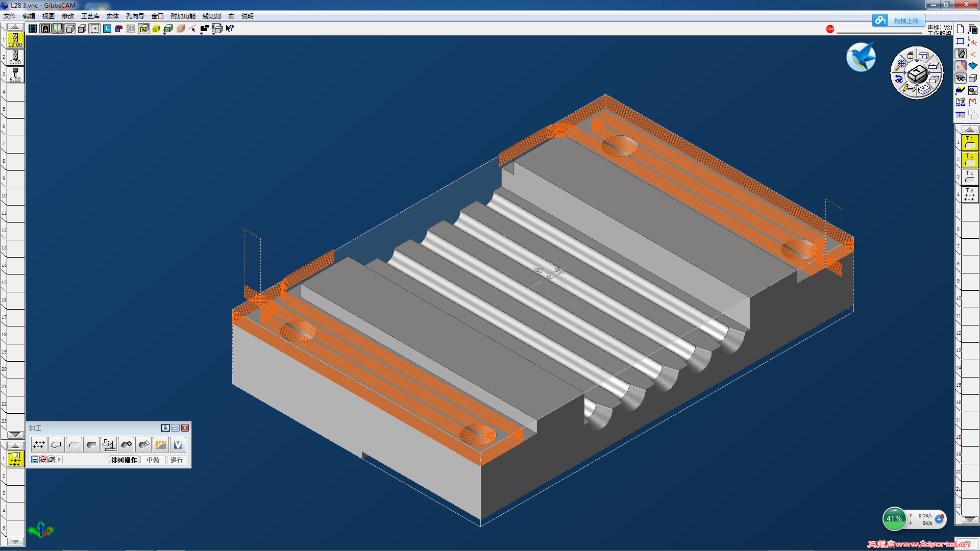The height and width of the screenshot is (551, 980).
Task: Toggle the render-view eye icon in right palette
Action: pyautogui.click(x=961, y=78)
